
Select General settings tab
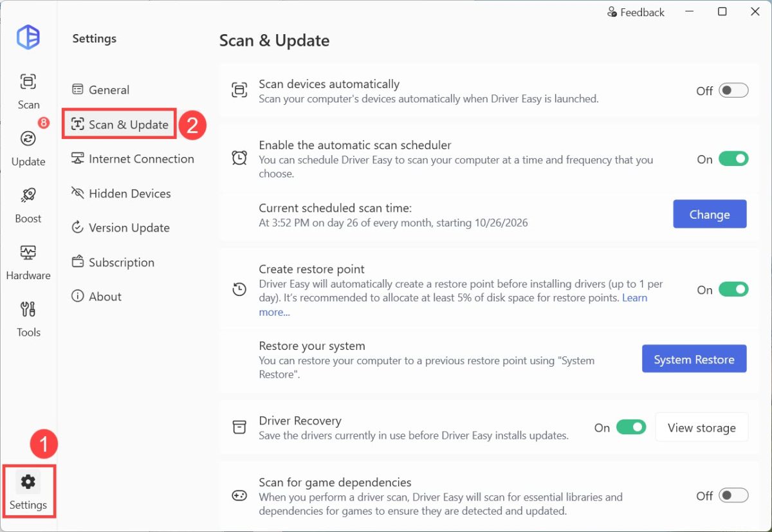100,90
